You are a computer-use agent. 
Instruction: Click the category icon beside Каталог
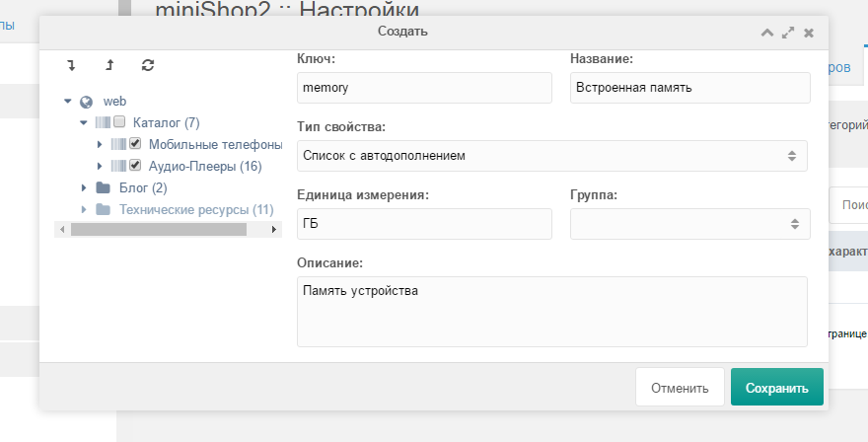click(103, 122)
